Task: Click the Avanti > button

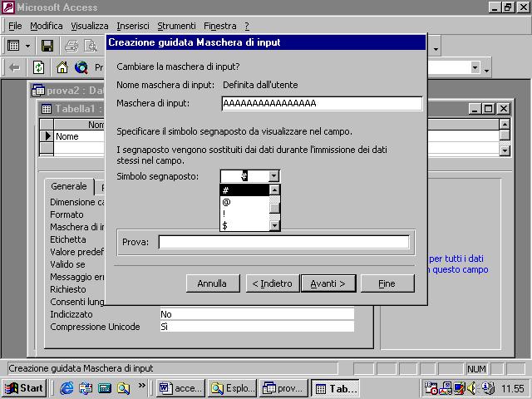Action: coord(328,283)
